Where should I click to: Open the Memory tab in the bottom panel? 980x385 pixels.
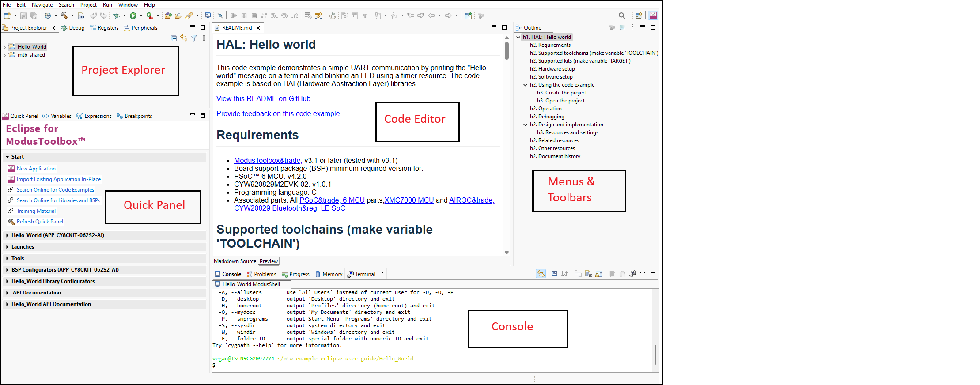pos(329,274)
